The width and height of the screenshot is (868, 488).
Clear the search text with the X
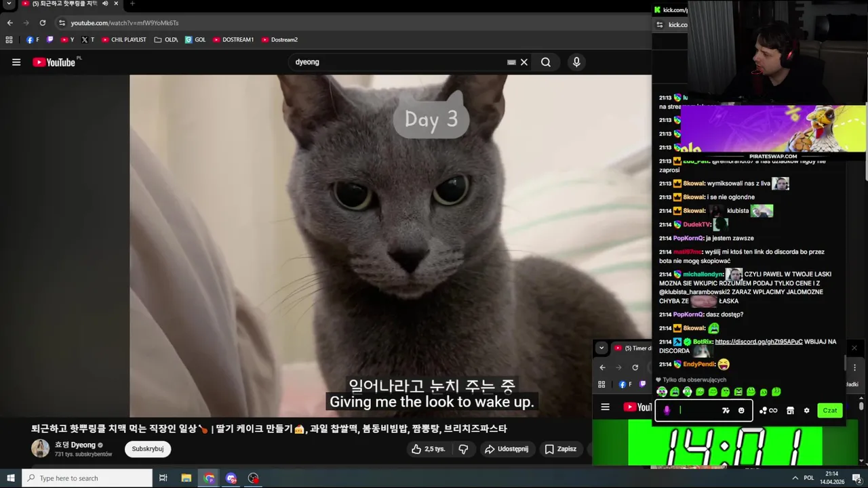(x=524, y=62)
